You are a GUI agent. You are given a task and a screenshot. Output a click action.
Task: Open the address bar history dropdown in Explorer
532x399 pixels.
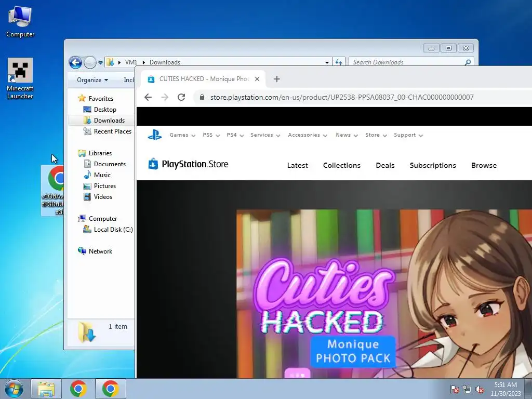click(x=327, y=62)
